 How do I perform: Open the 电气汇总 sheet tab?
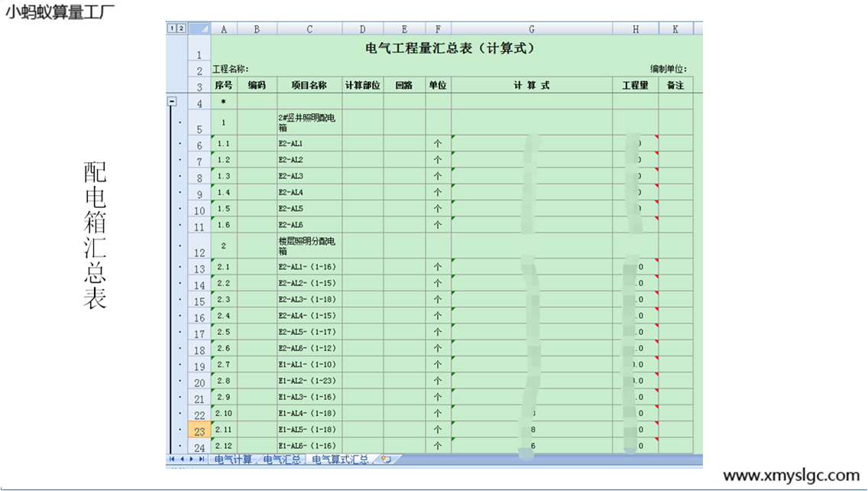click(281, 460)
